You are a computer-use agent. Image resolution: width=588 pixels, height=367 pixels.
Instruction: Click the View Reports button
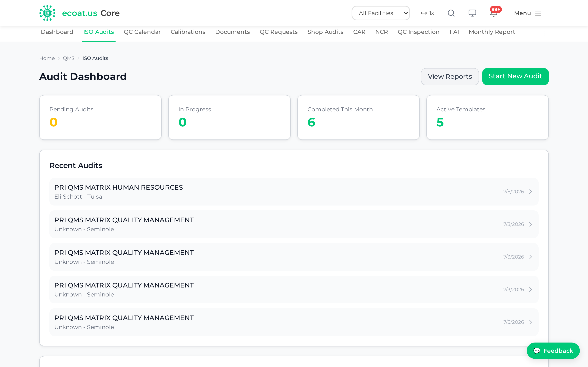(x=450, y=77)
